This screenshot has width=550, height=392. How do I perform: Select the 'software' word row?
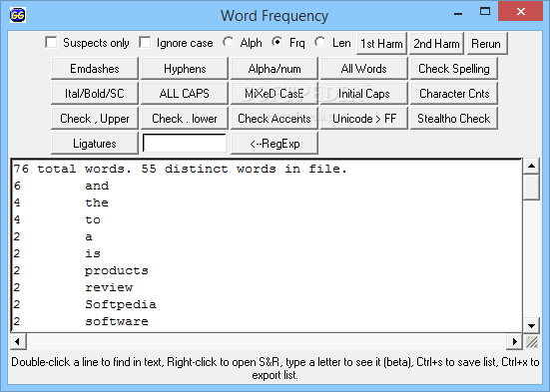tap(267, 321)
